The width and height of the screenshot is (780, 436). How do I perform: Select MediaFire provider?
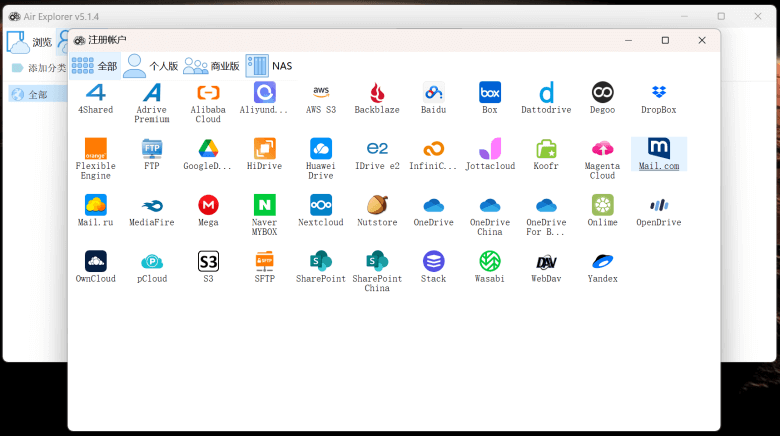(152, 205)
